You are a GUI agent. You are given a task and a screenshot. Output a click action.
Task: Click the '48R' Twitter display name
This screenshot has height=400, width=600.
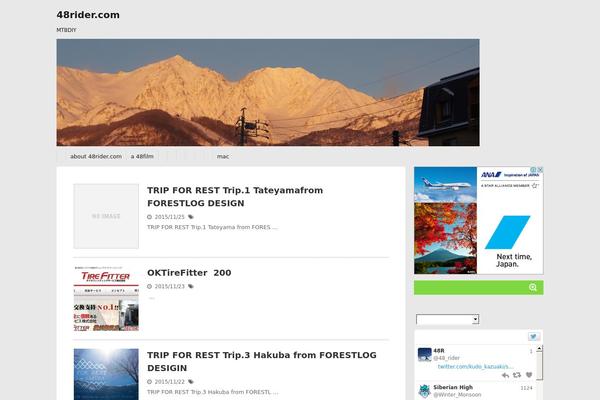pyautogui.click(x=439, y=351)
